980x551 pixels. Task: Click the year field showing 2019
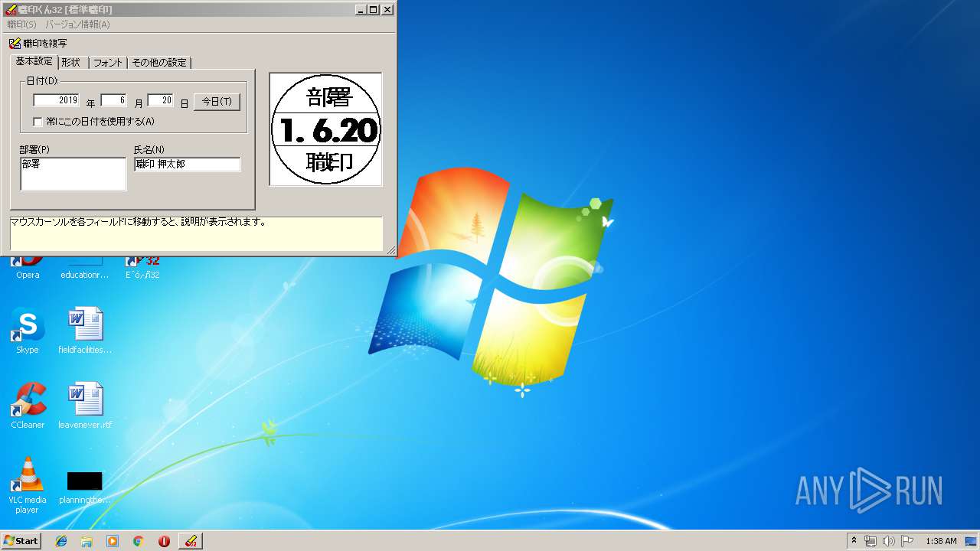[57, 100]
